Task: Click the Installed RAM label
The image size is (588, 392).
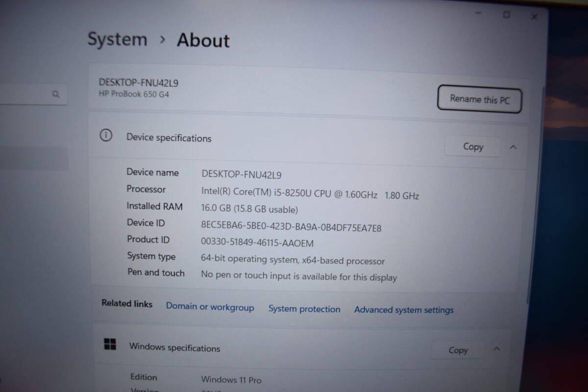Action: click(x=154, y=206)
